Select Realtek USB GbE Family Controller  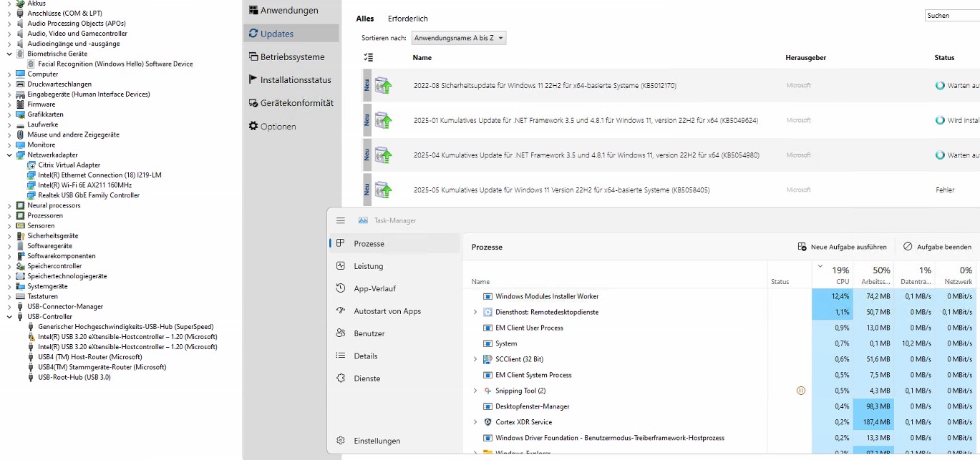(89, 195)
